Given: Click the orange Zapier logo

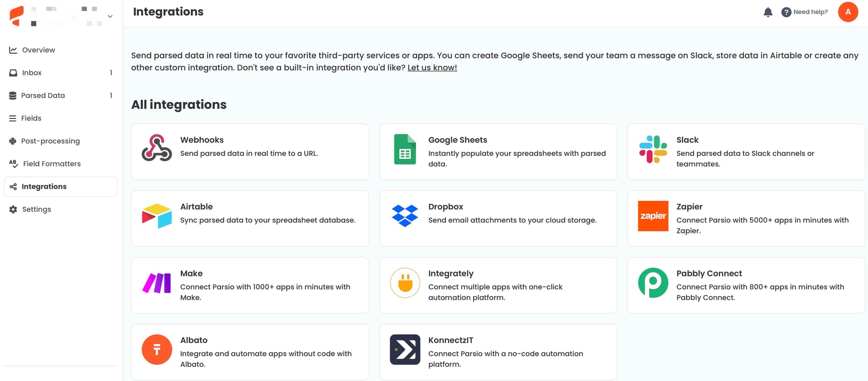Looking at the screenshot, I should (x=653, y=216).
